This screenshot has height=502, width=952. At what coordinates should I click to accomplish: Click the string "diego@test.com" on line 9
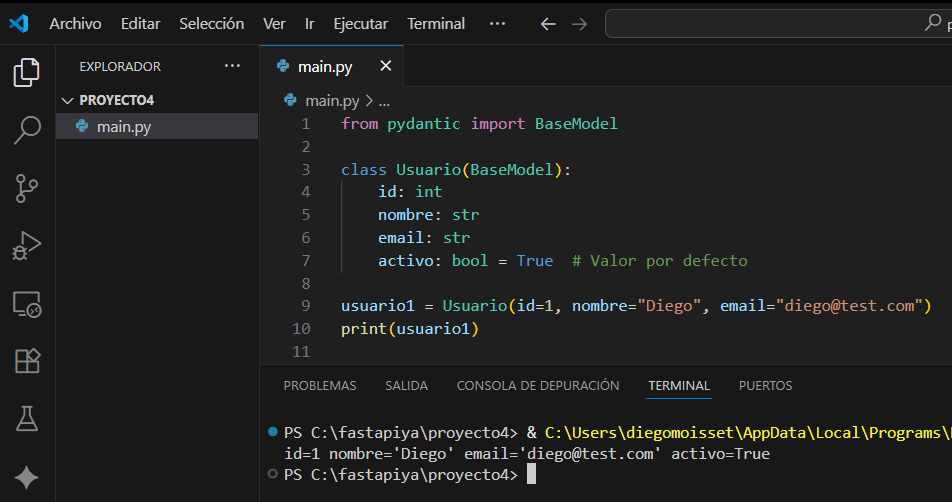click(x=849, y=306)
